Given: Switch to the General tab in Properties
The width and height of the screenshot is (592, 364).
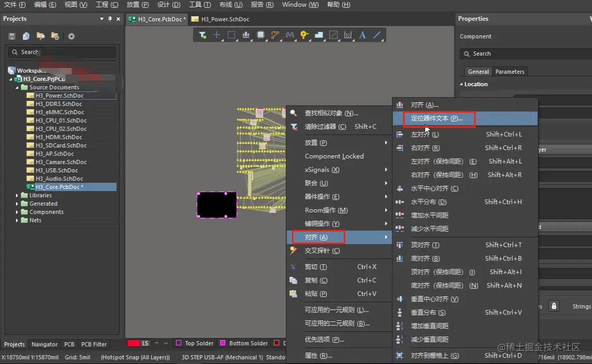Looking at the screenshot, I should (x=478, y=72).
